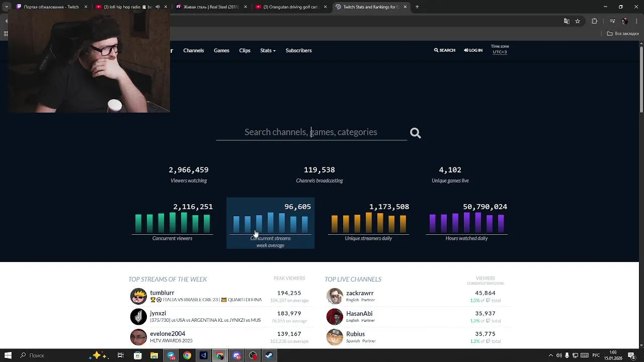Click the SEARCH link in the header
Viewport: 644px width, 362px height.
point(445,50)
